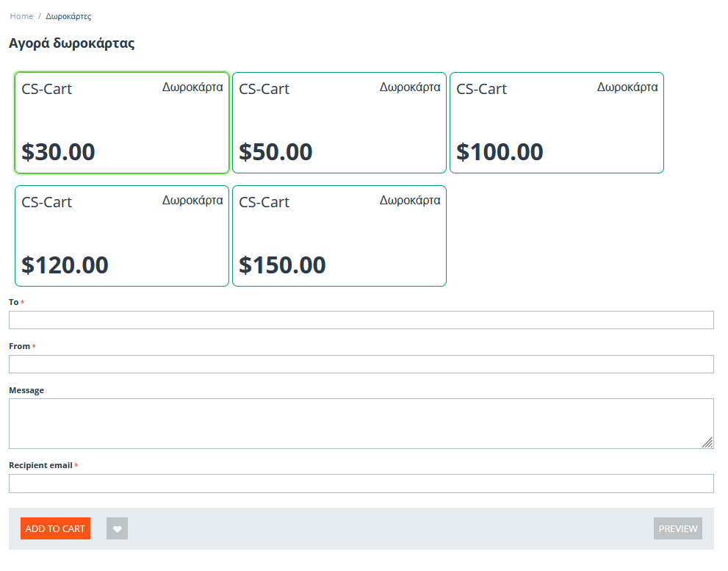The image size is (728, 571).
Task: Choose the $50.00 gift card
Action: click(x=339, y=123)
